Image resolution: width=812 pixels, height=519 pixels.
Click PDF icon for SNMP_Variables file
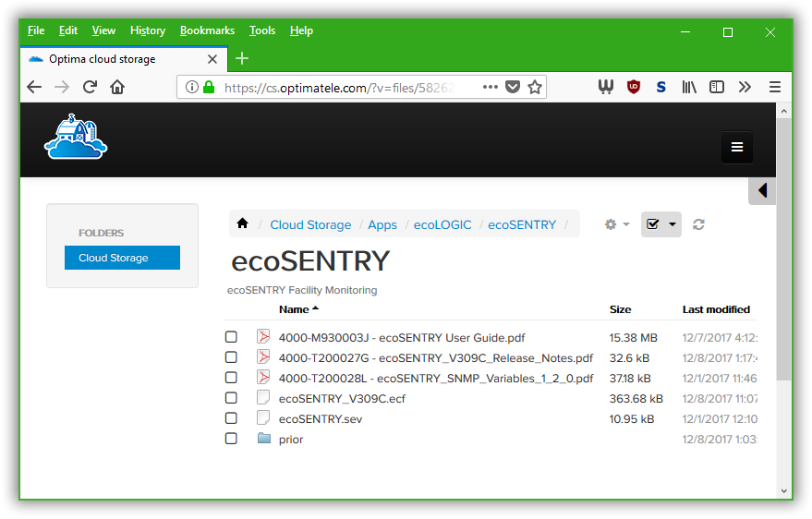(263, 377)
